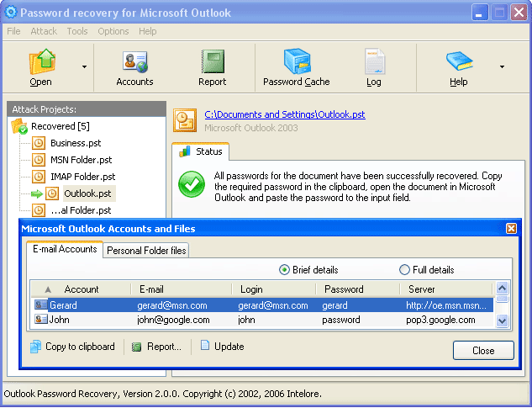The height and width of the screenshot is (408, 532).
Task: Click the http://oe.msn.msn... server cell
Action: tap(446, 305)
